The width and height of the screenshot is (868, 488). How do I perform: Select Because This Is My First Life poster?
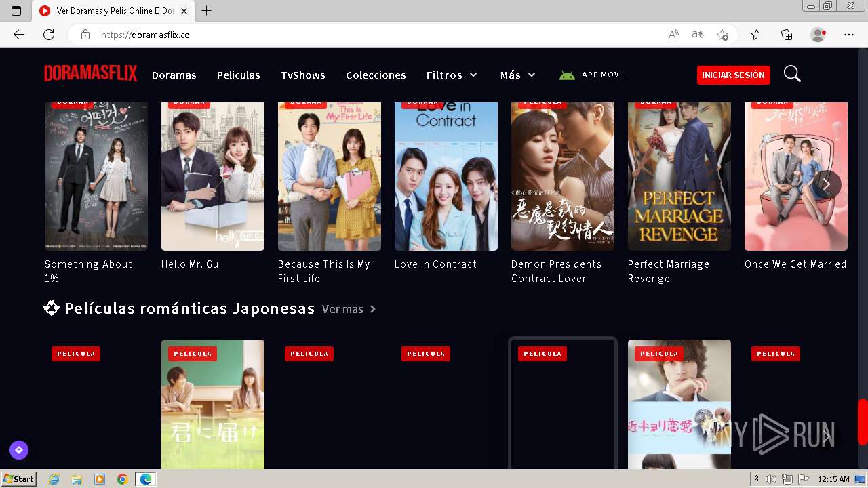tap(330, 176)
